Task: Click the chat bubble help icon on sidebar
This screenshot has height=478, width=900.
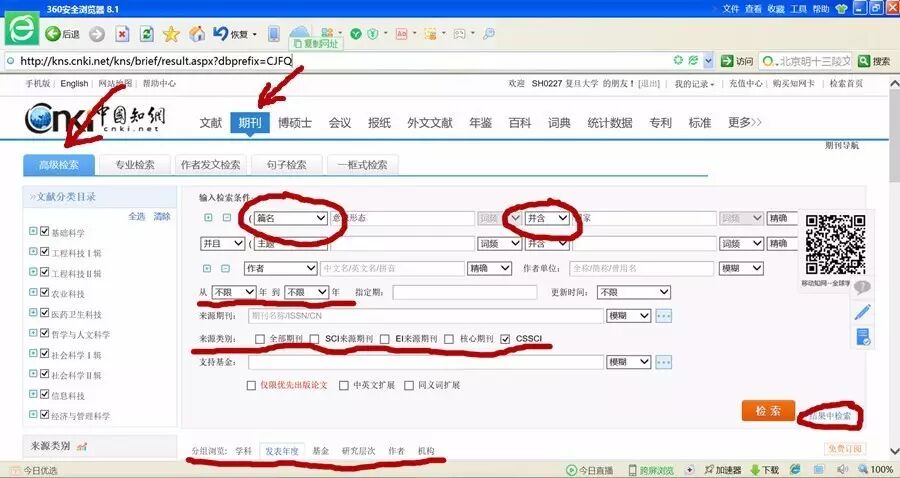Action: (862, 287)
